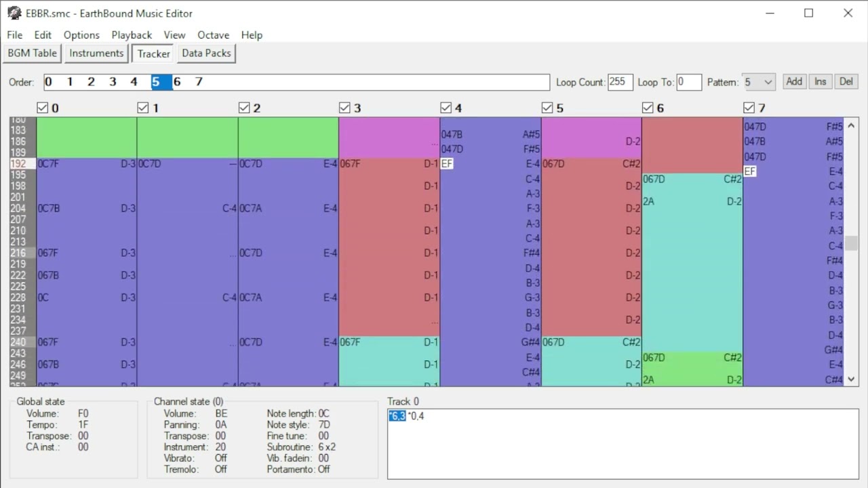Select order entry 1

tap(70, 82)
